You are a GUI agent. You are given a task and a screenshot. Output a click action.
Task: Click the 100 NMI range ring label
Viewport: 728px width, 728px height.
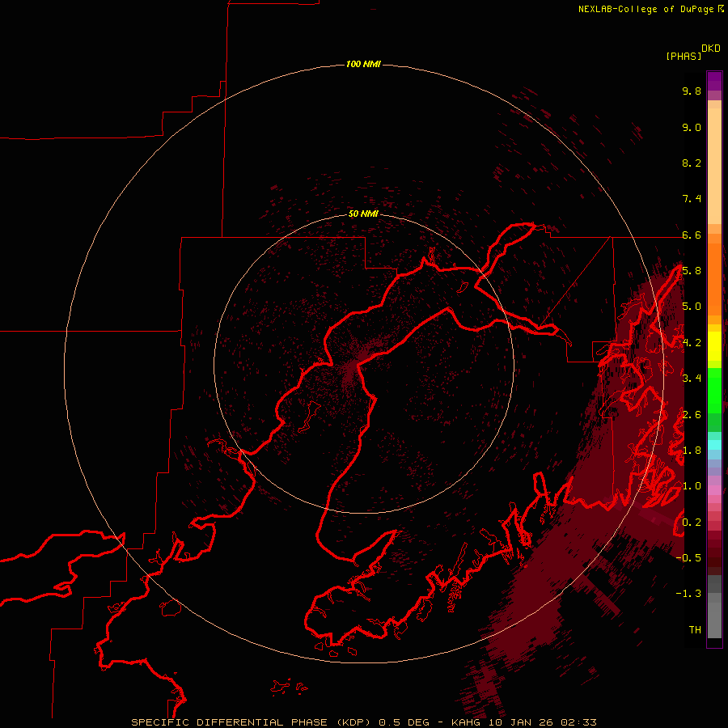[363, 64]
